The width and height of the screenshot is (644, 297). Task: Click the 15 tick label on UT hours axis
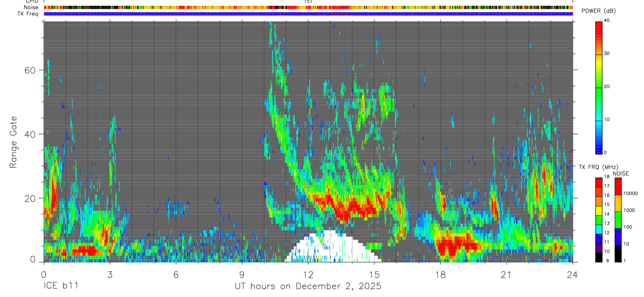click(374, 274)
